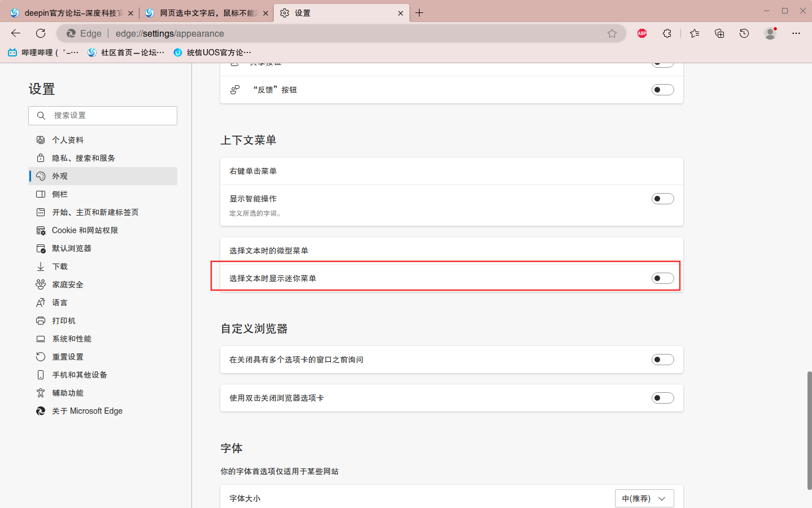Viewport: 812px width, 508px height.
Task: Select the 设置 tab
Action: 342,13
